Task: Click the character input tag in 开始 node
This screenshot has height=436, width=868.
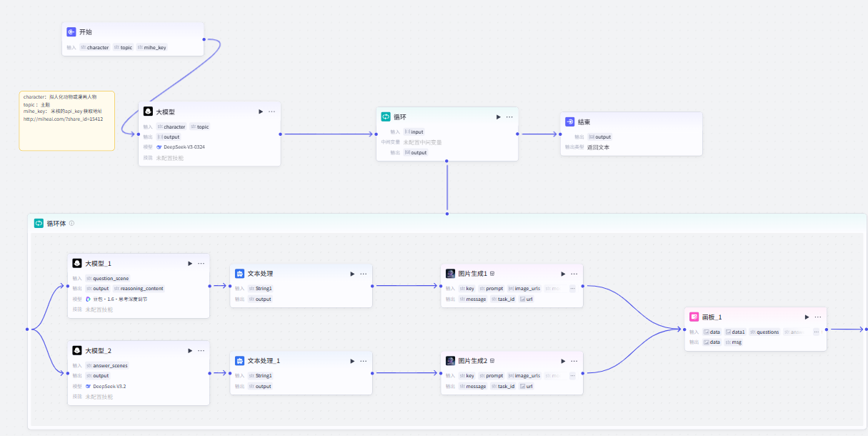Action: click(x=94, y=48)
